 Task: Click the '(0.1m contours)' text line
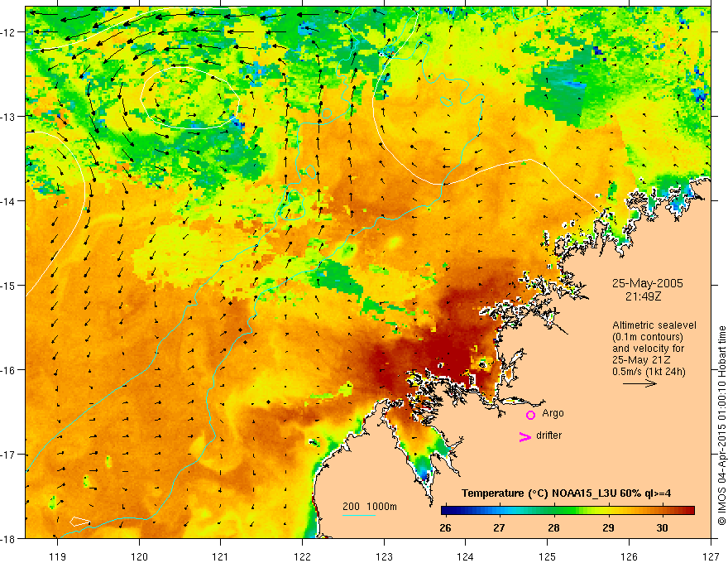[648, 337]
